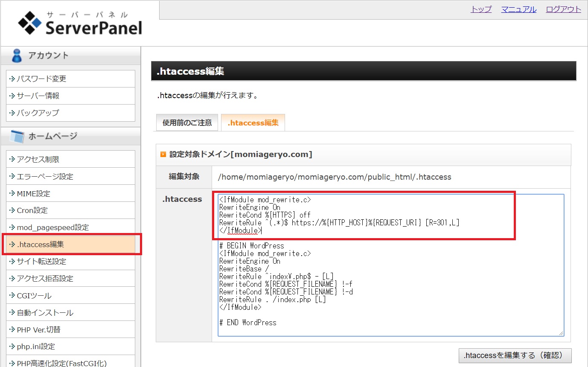Click the arrow bullet icon before パスワード変更
This screenshot has width=588, height=367.
[x=12, y=79]
